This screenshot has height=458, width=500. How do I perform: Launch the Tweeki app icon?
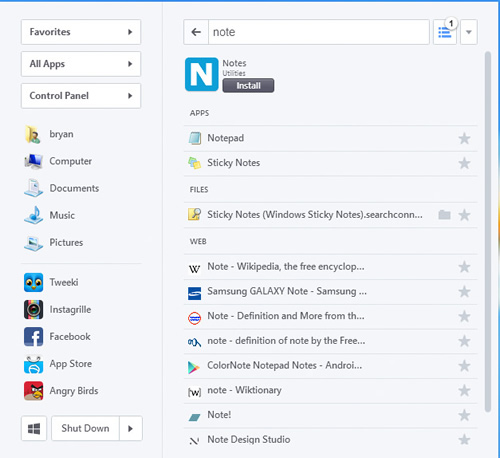tap(33, 282)
